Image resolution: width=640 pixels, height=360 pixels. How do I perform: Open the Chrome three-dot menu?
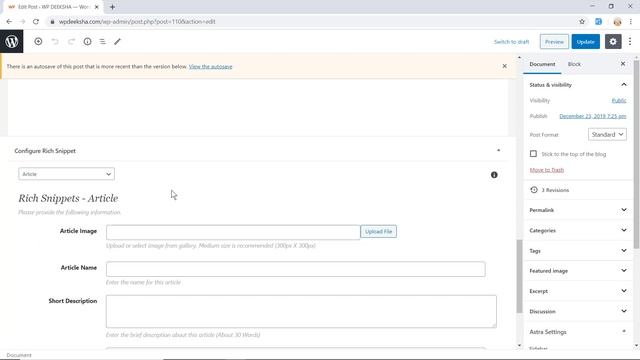click(x=631, y=22)
